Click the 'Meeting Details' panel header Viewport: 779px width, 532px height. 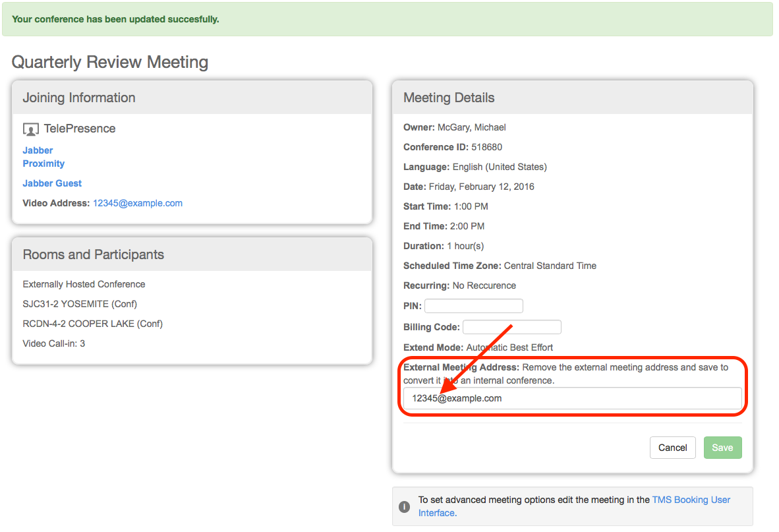572,98
